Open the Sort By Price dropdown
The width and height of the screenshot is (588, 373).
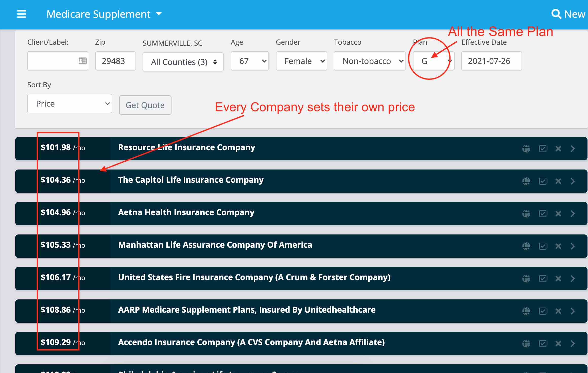[70, 104]
